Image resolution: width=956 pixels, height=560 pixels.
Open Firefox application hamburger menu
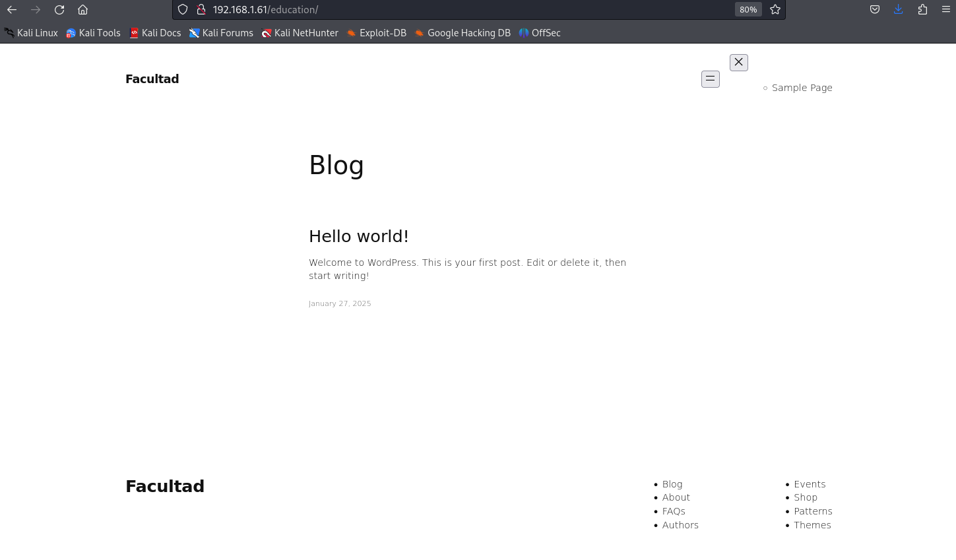coord(945,10)
